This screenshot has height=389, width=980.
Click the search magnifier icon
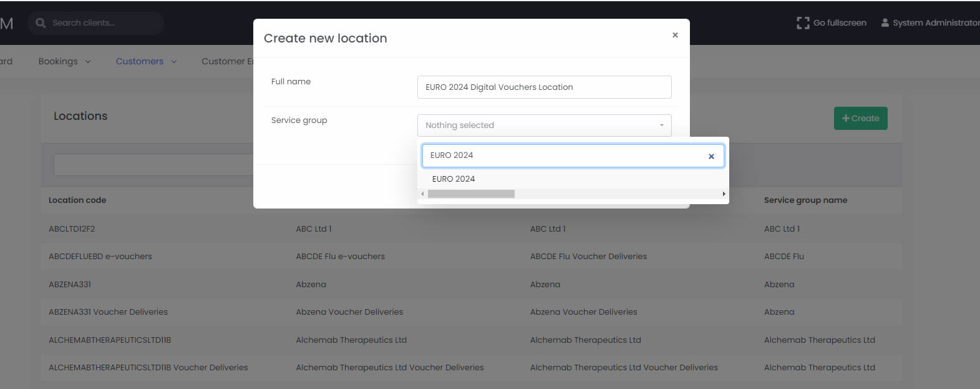[x=41, y=23]
